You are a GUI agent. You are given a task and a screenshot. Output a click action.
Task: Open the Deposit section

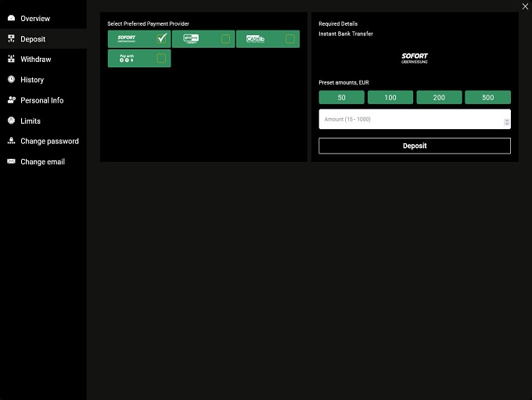(43, 38)
